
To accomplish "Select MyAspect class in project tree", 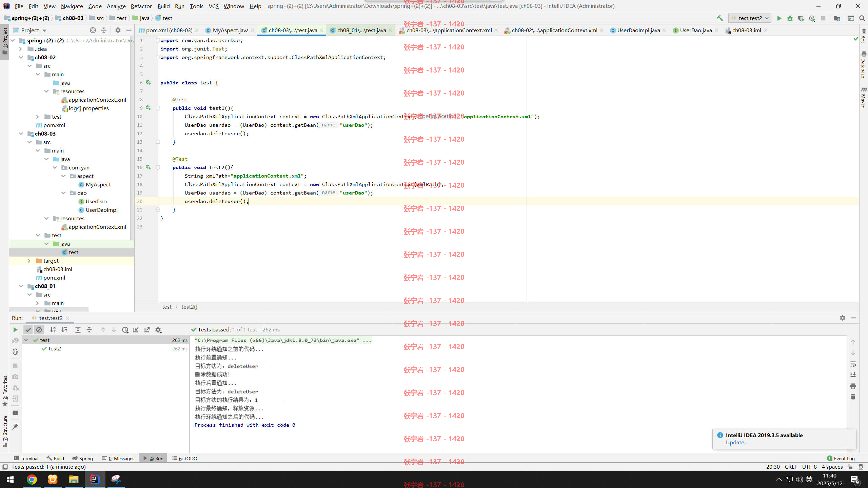I will [x=98, y=184].
